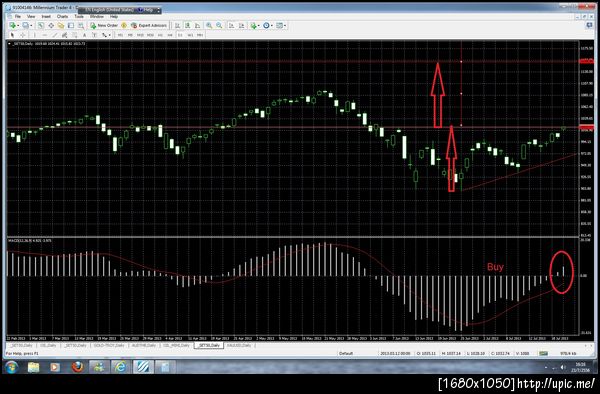Select the Trendline drawing tool
This screenshot has height=394, width=600.
pos(54,35)
